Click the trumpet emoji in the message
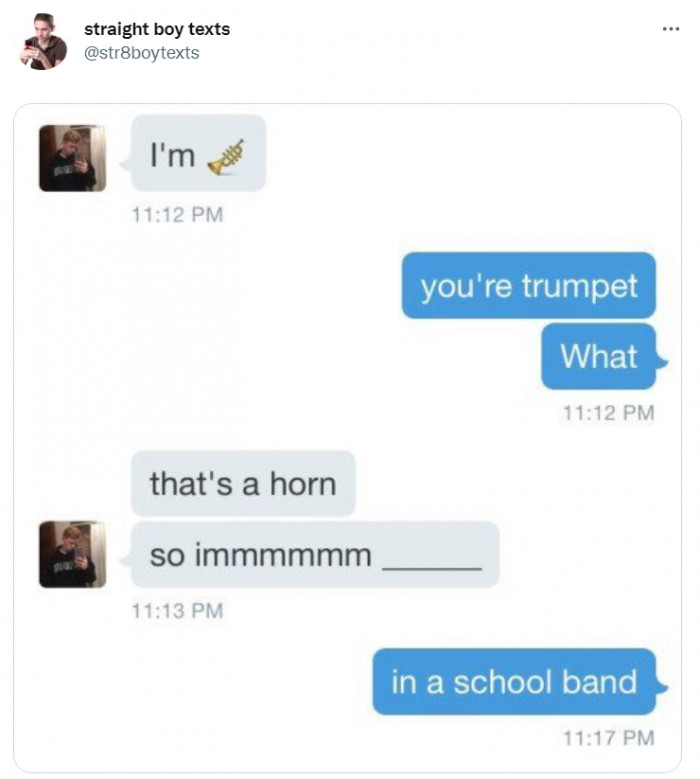Image resolution: width=700 pixels, height=779 pixels. pyautogui.click(x=226, y=157)
